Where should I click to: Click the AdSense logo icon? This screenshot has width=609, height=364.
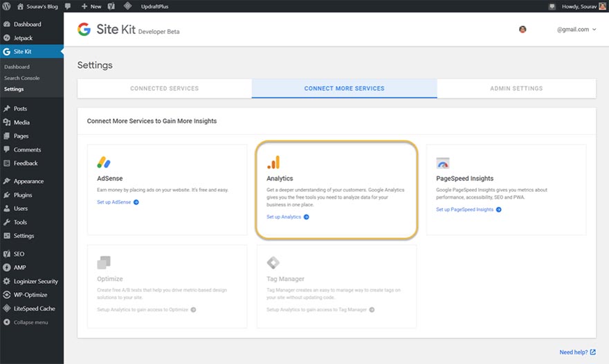[x=104, y=162]
